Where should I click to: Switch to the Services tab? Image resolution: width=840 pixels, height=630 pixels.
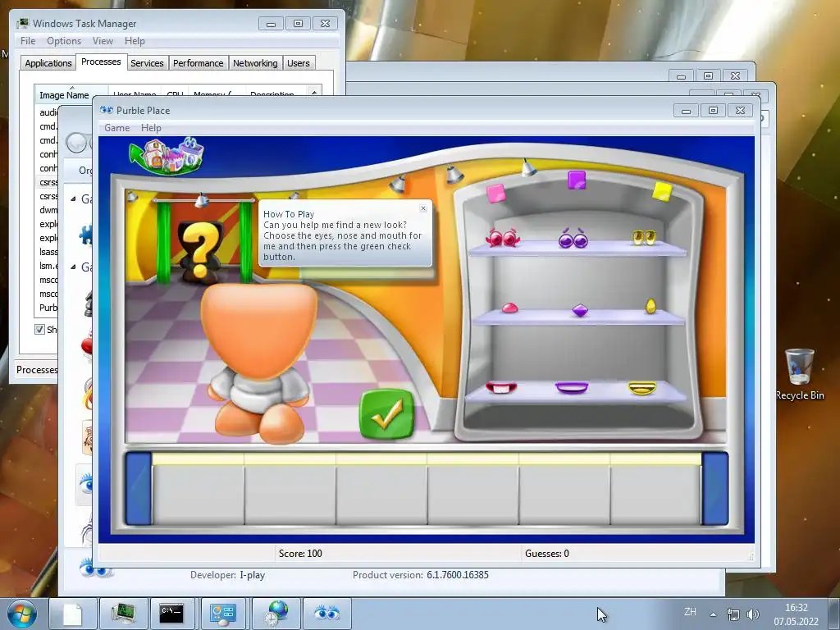pos(147,63)
